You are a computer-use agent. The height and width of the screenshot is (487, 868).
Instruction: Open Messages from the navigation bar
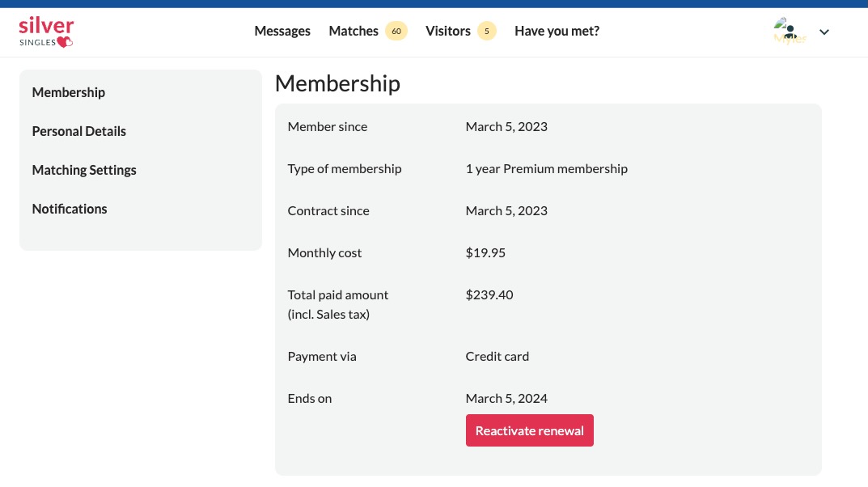[282, 31]
